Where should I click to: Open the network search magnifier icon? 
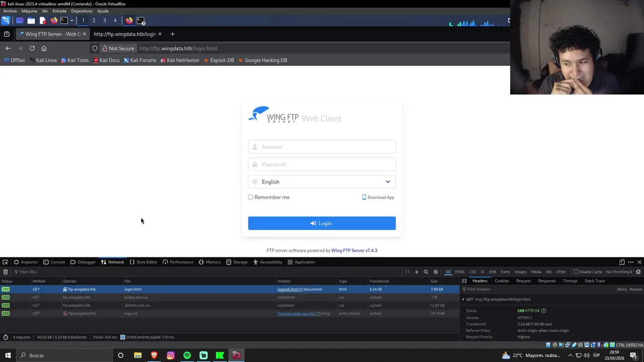tap(426, 272)
